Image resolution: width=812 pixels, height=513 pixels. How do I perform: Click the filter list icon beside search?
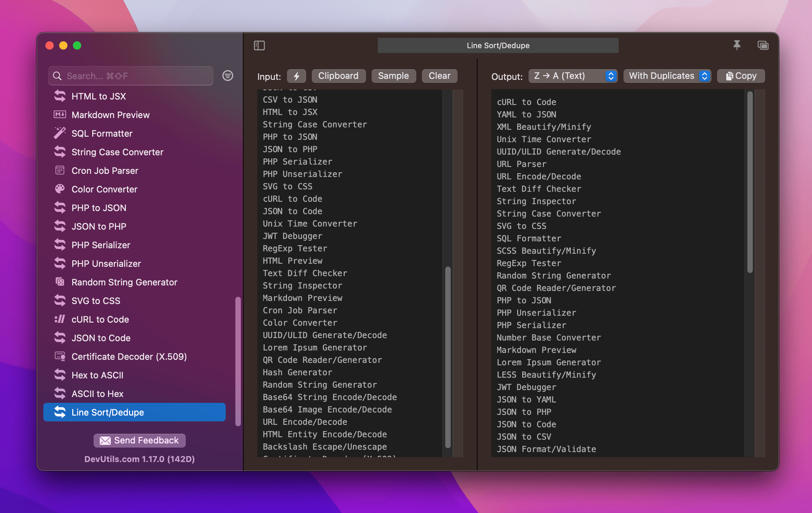(228, 76)
